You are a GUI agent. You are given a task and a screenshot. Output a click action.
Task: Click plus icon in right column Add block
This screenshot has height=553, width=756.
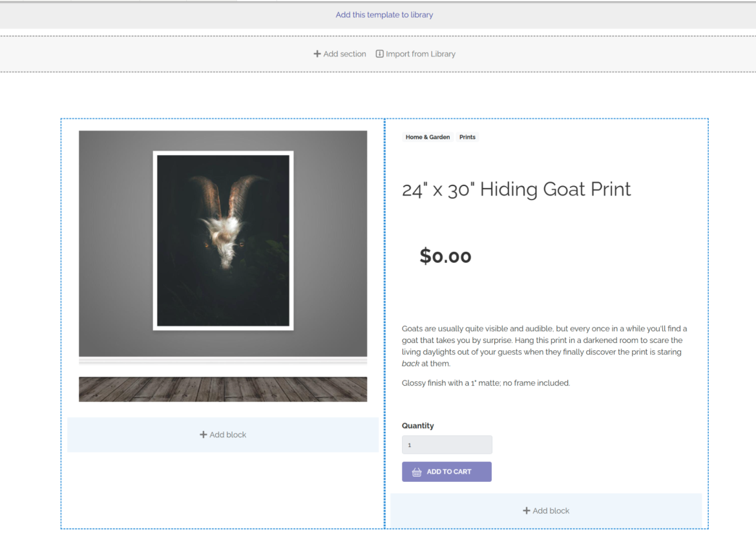pos(526,511)
